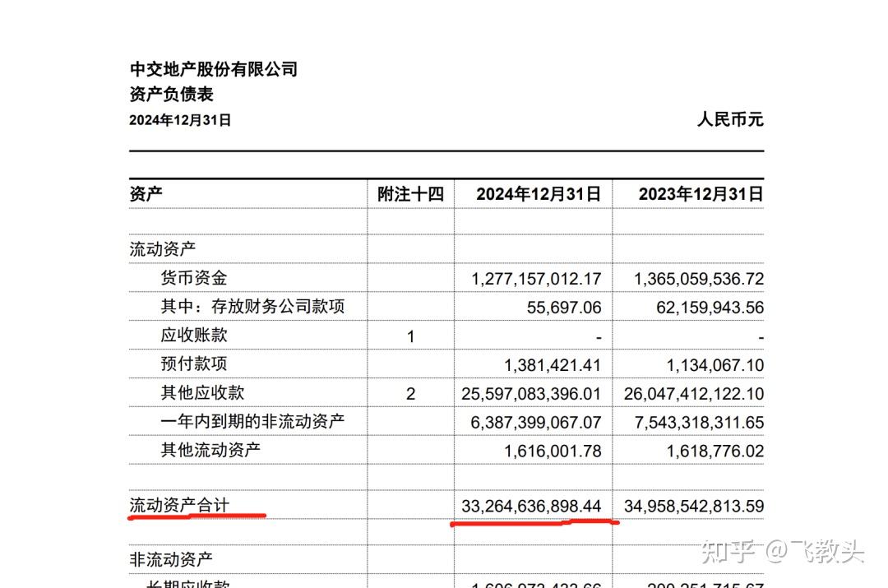888x588 pixels.
Task: Click the 2023年12月31日 column header
Action: coord(701,194)
